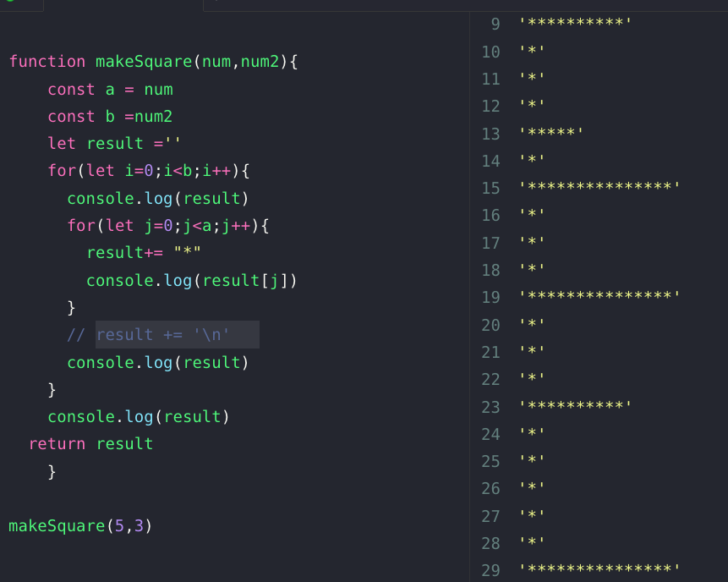The width and height of the screenshot is (728, 582).
Task: Click the function makeSquare declaration line
Action: click(x=153, y=62)
